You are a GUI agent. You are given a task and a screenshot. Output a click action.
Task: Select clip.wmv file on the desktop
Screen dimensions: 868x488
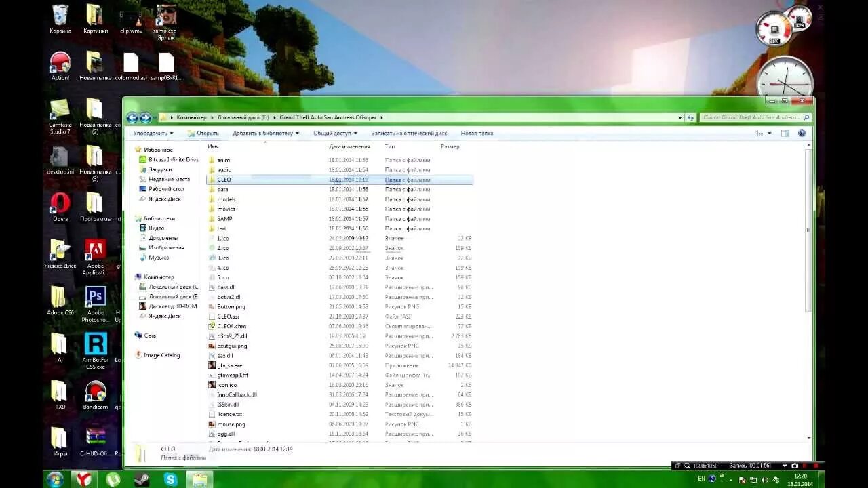click(x=131, y=18)
